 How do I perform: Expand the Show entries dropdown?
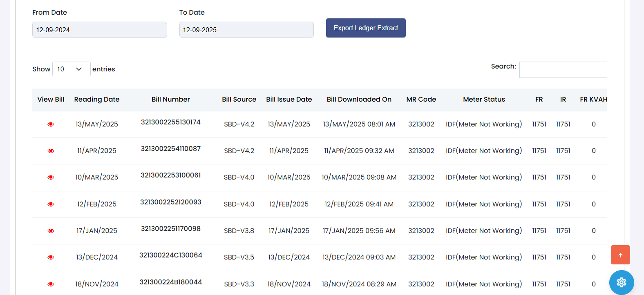71,69
